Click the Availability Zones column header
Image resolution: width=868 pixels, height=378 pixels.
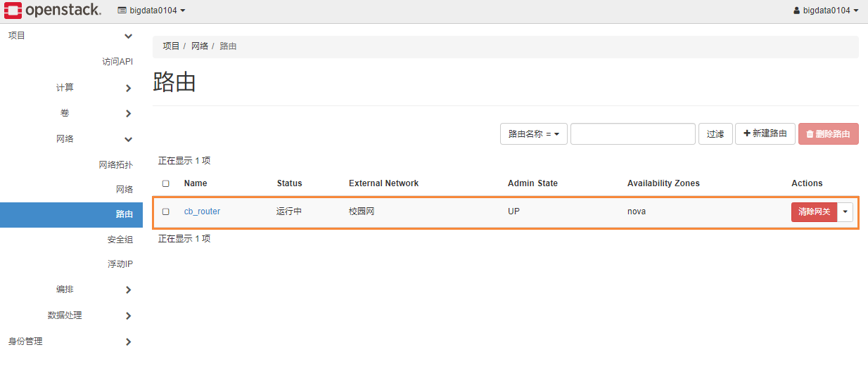click(663, 183)
